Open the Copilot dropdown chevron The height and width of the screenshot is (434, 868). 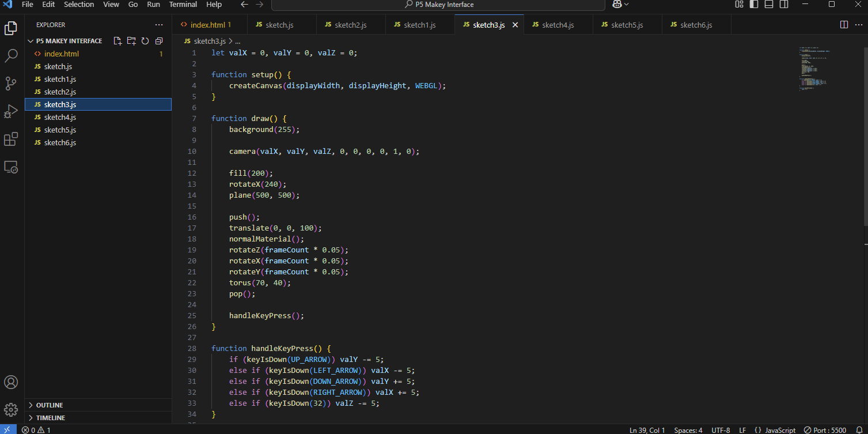tap(626, 5)
